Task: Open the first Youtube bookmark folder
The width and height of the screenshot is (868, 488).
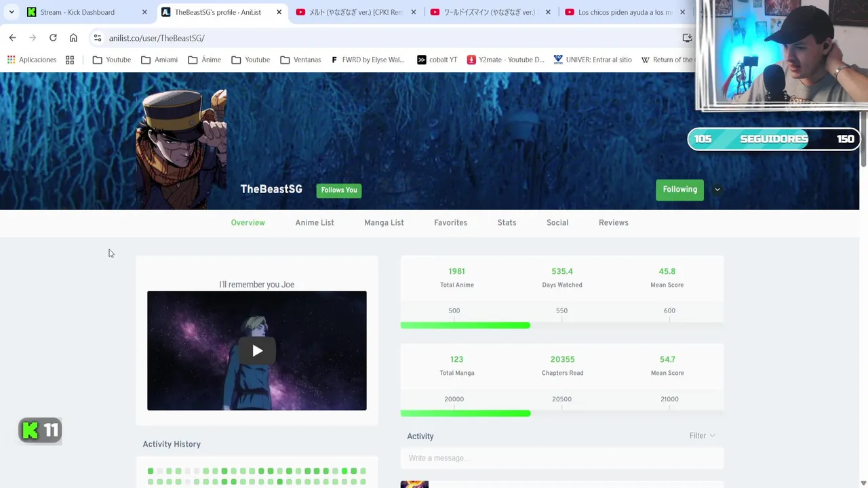Action: (x=112, y=60)
